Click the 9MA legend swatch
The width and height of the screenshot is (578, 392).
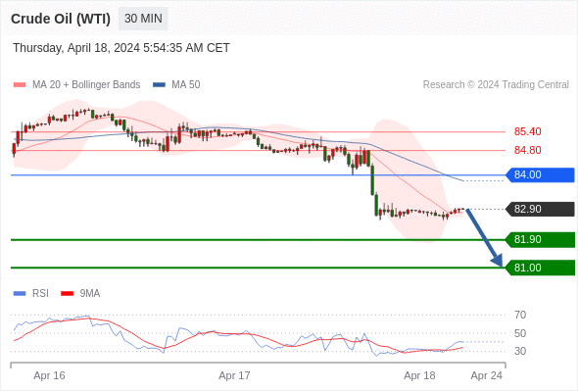pyautogui.click(x=67, y=294)
